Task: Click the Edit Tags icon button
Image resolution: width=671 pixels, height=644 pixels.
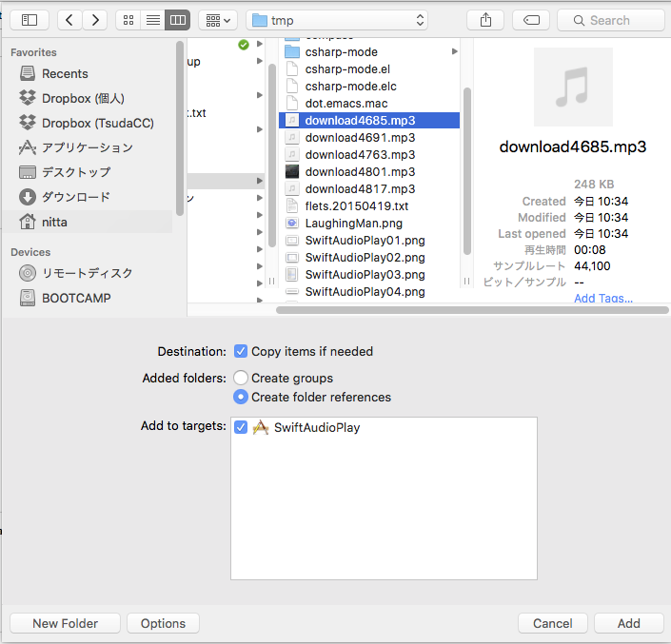Action: (x=531, y=20)
